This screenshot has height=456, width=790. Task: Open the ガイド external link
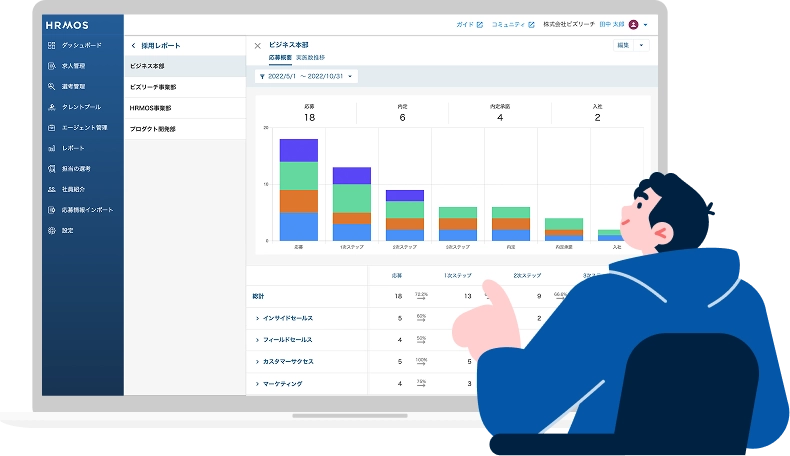pyautogui.click(x=469, y=24)
